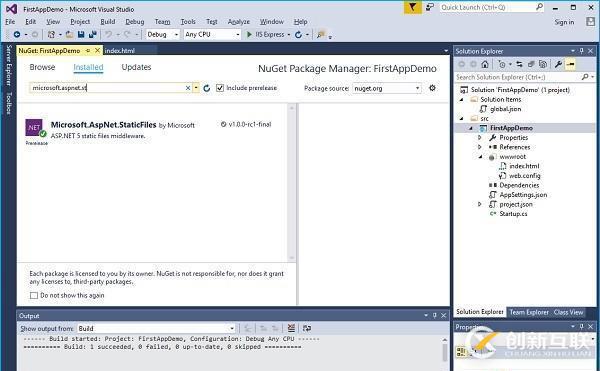
Task: Open NuGet settings gear icon
Action: click(432, 88)
